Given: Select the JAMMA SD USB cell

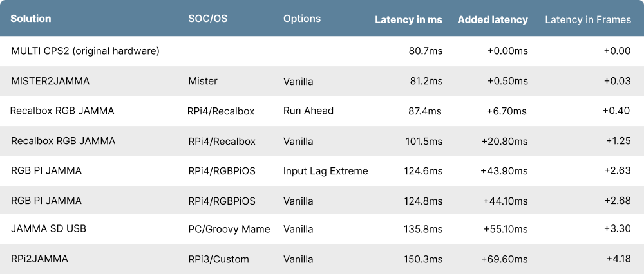Looking at the screenshot, I should tap(48, 228).
